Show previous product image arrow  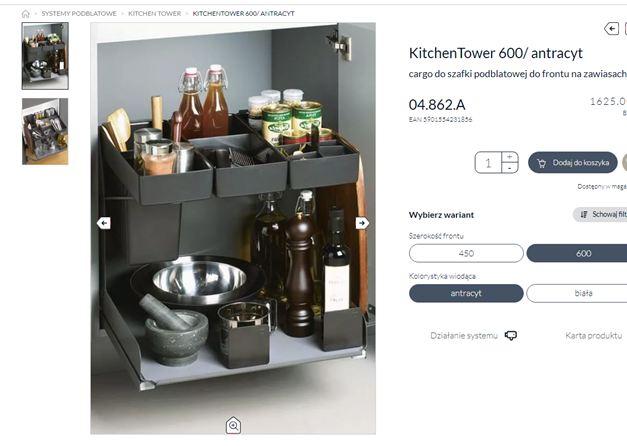pyautogui.click(x=104, y=223)
